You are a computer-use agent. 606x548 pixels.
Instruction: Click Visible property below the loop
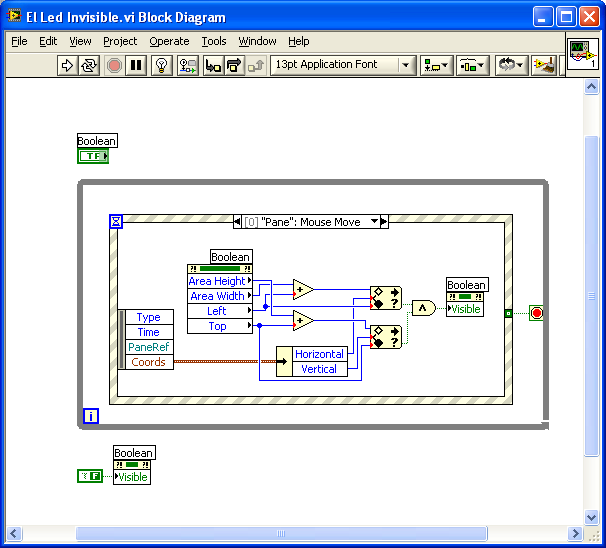tap(132, 477)
